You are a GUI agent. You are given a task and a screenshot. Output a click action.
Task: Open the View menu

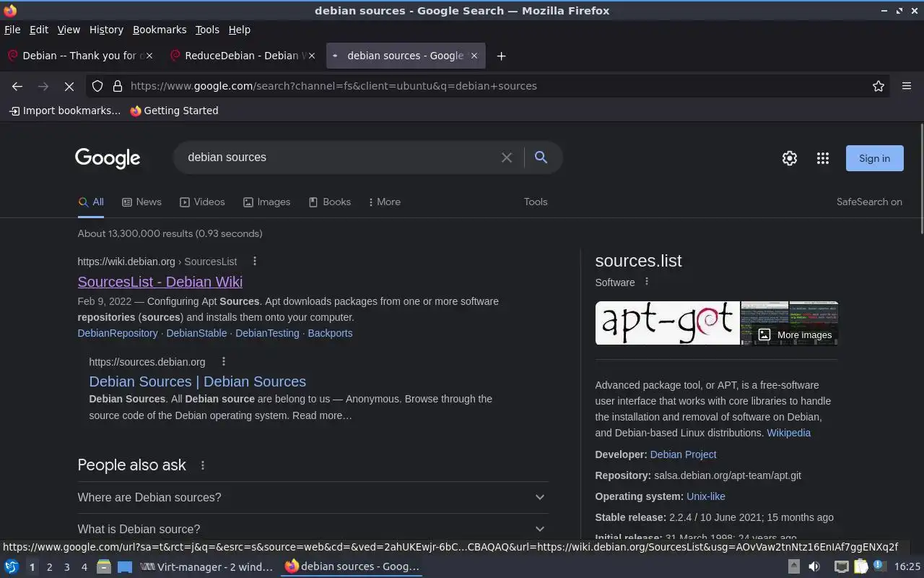point(69,30)
